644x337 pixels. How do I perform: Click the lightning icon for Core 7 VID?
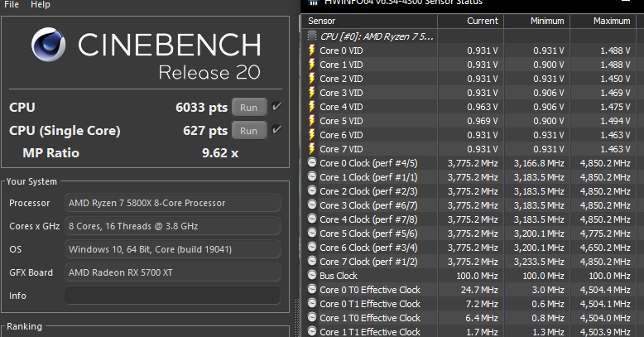[312, 149]
